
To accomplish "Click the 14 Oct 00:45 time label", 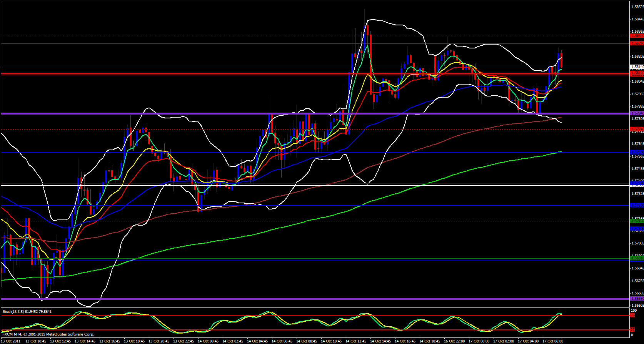I will [208, 341].
